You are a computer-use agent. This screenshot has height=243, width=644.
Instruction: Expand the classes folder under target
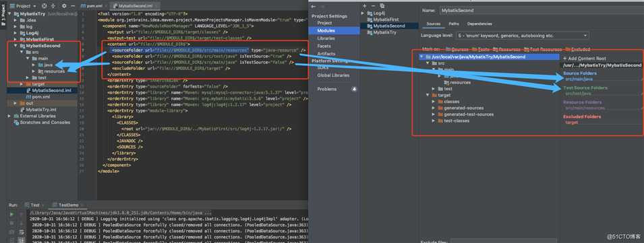click(x=434, y=102)
